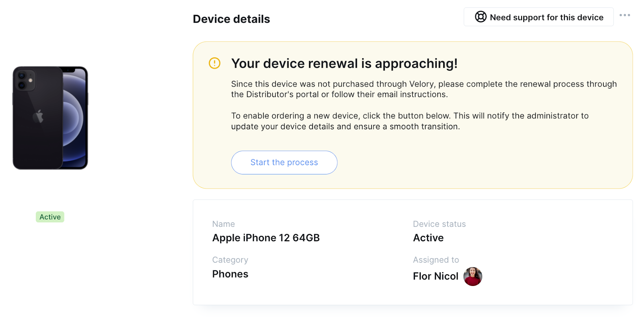This screenshot has height=317, width=644.
Task: Click the yellow warning exclamation icon
Action: [x=215, y=63]
